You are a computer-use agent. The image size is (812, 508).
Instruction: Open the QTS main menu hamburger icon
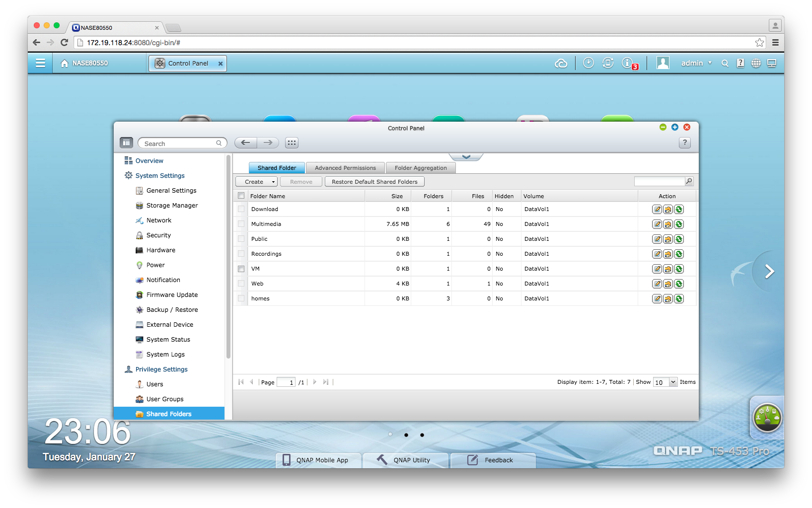tap(40, 63)
